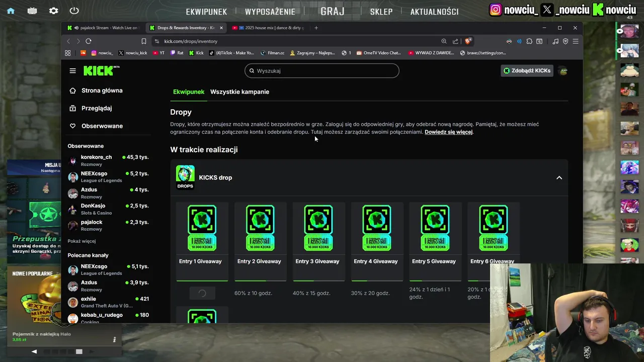Viewport: 644px width, 362px height.
Task: Open the nowciu_kick X bookmark
Action: point(132,53)
